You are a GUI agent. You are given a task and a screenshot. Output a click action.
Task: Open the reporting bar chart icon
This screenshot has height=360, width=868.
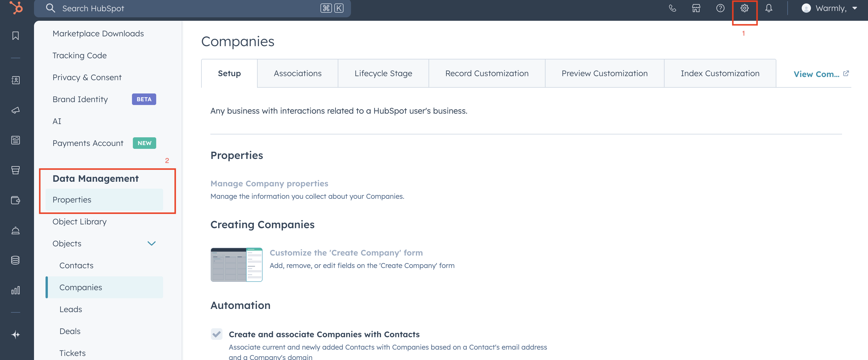pos(16,290)
